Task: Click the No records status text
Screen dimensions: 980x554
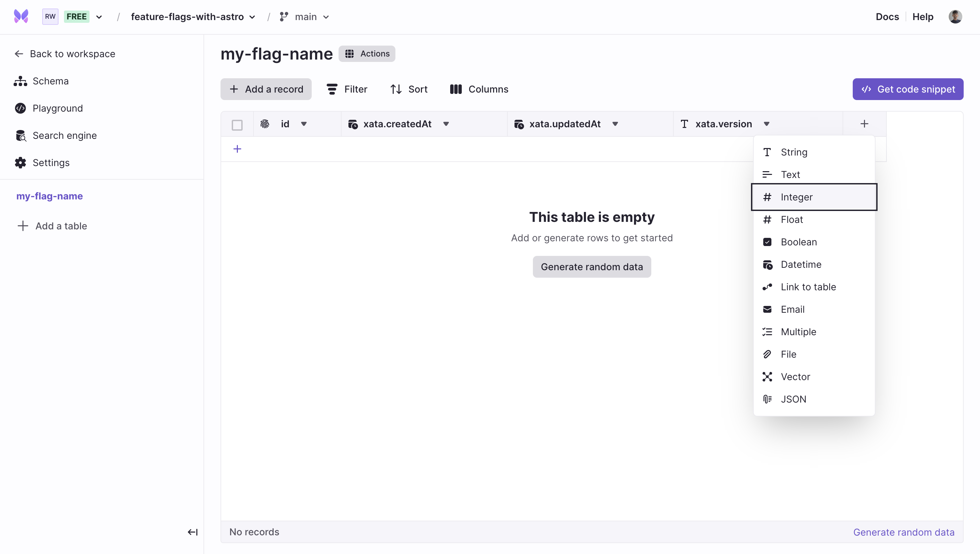Action: pyautogui.click(x=254, y=532)
